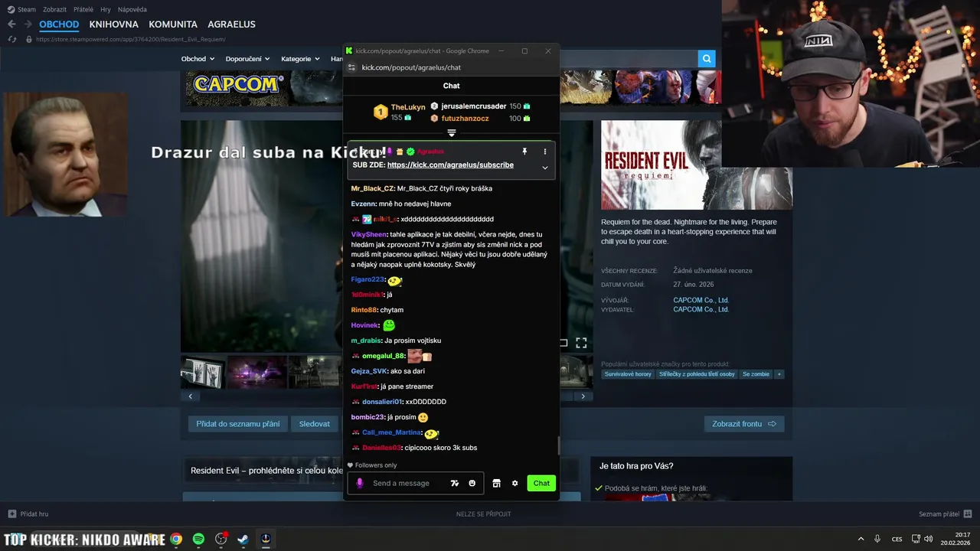Click the Kick chat scrollbar thumb
The image size is (980, 551).
558,445
